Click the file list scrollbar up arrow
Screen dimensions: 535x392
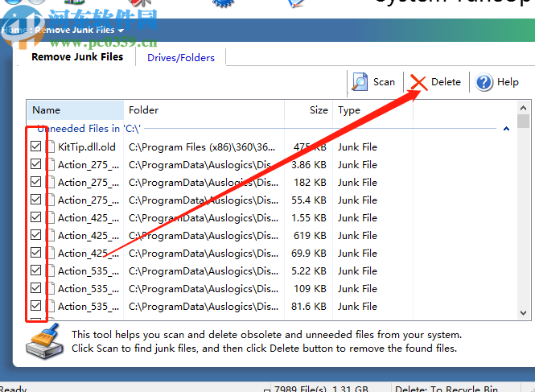(x=524, y=108)
